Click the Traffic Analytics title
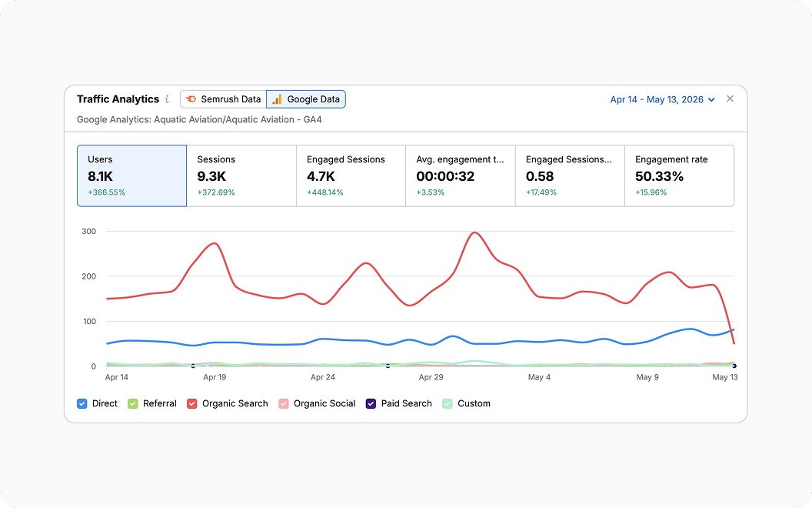812x508 pixels. coord(118,99)
